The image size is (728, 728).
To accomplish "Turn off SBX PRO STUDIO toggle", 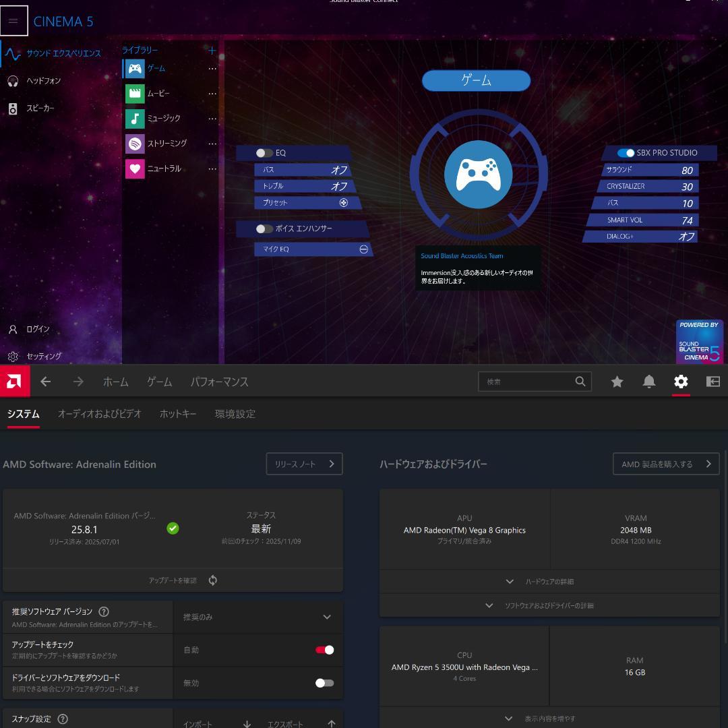I will point(626,153).
